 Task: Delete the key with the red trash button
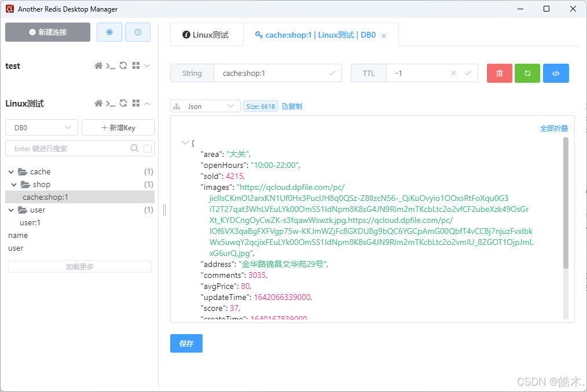[x=500, y=74]
